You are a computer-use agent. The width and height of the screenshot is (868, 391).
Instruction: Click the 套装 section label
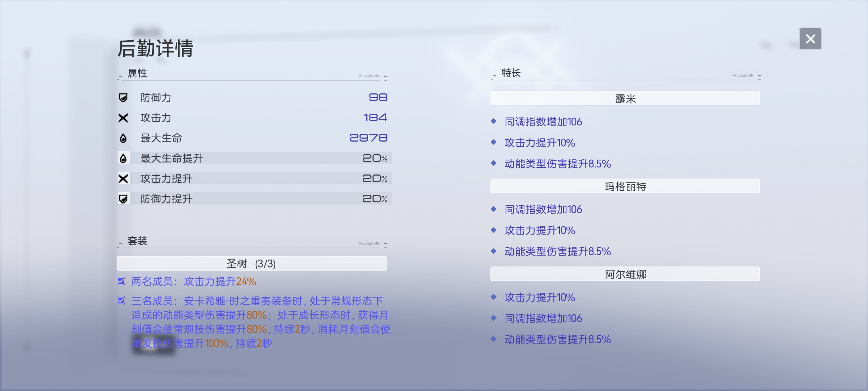click(137, 241)
